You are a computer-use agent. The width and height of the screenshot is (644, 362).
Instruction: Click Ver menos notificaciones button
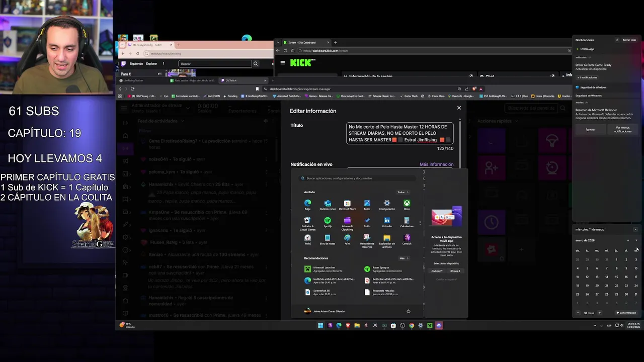coord(622,129)
